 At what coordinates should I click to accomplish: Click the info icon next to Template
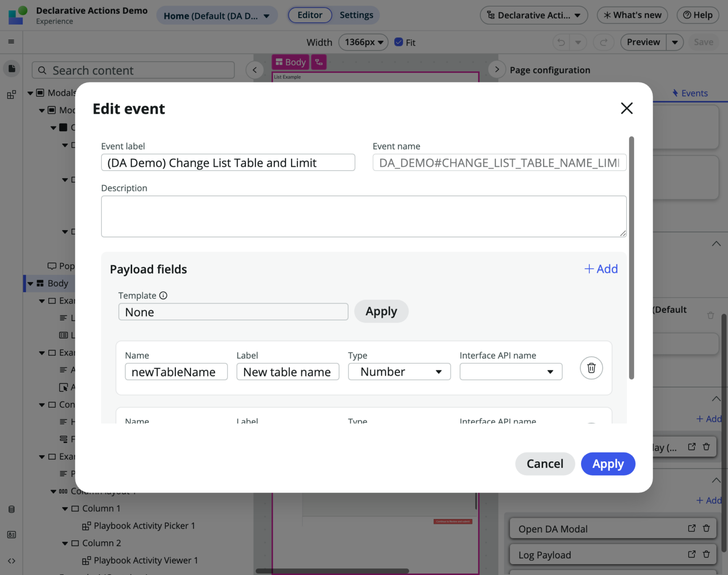point(163,295)
